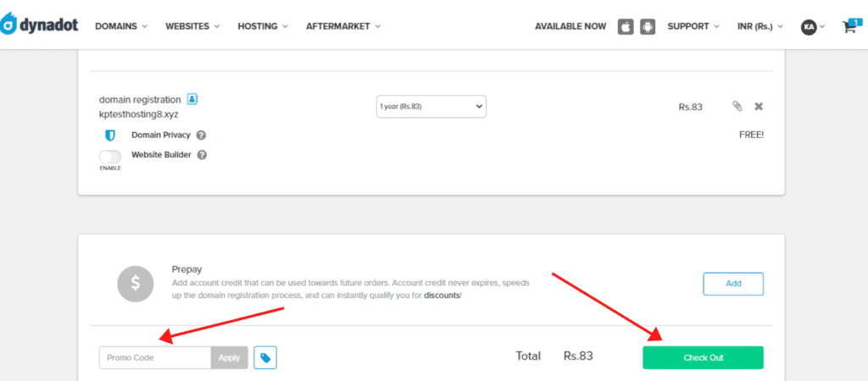The height and width of the screenshot is (381, 868).
Task: Open the Apple app download icon
Action: pos(626,26)
